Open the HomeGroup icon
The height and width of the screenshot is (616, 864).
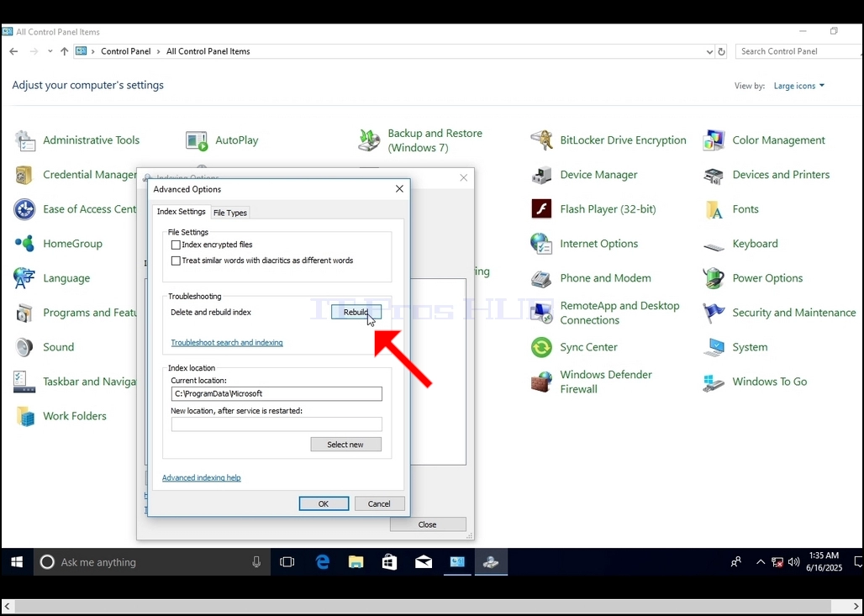click(x=25, y=244)
